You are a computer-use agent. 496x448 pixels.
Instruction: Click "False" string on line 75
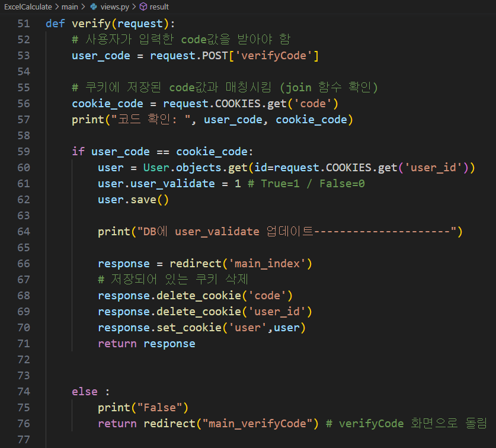point(160,408)
